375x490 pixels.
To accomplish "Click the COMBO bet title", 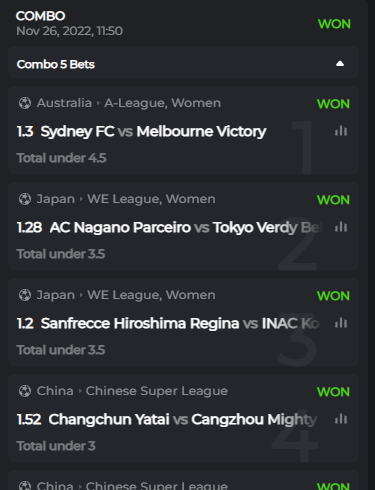I will click(40, 16).
